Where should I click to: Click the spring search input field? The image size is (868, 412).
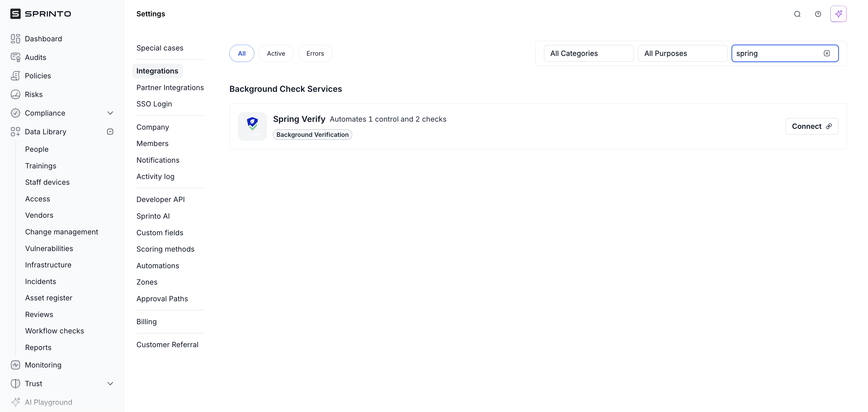click(x=775, y=53)
